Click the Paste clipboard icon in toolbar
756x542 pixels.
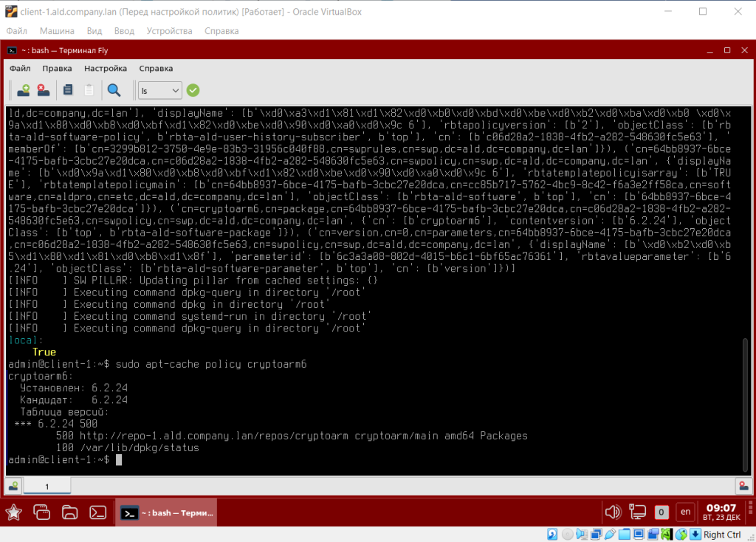(x=89, y=90)
